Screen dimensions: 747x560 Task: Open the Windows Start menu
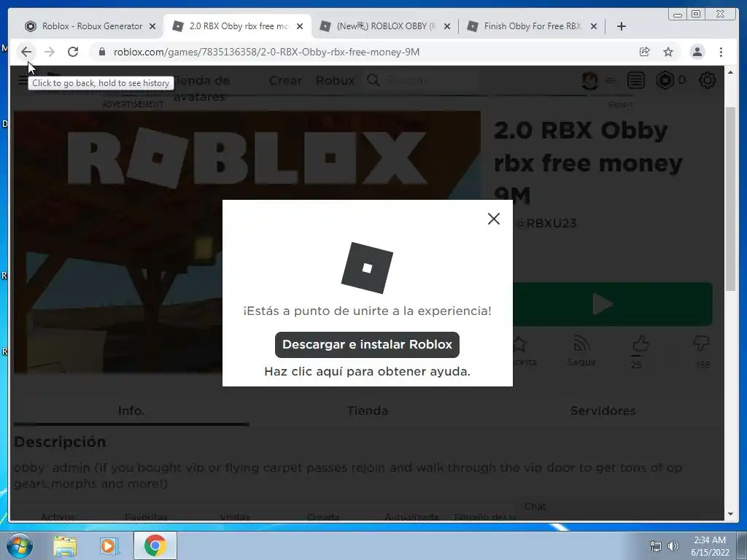20,545
